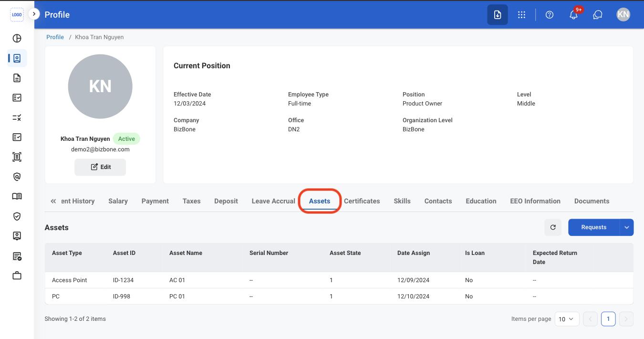Click the download icon in header
Viewport: 644px width, 339px height.
click(498, 15)
